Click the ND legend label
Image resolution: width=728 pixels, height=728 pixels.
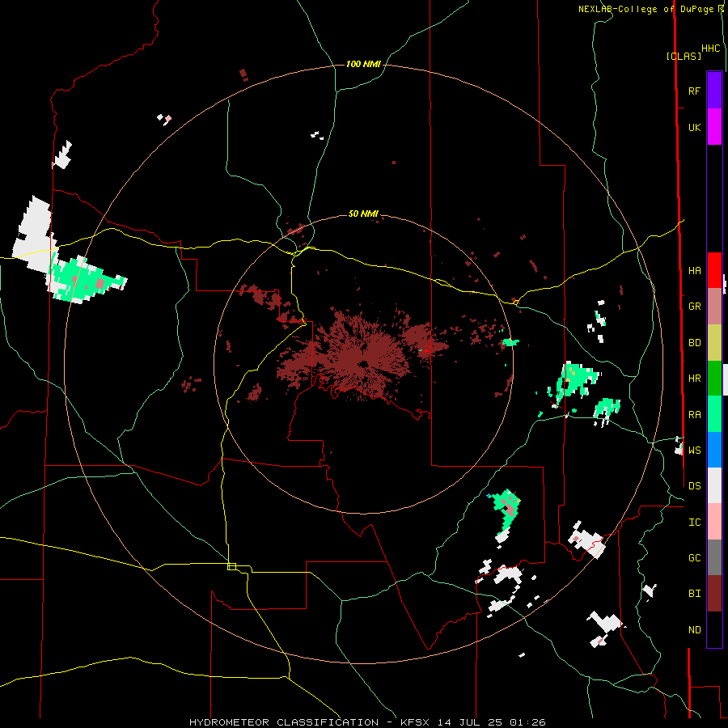click(x=694, y=630)
